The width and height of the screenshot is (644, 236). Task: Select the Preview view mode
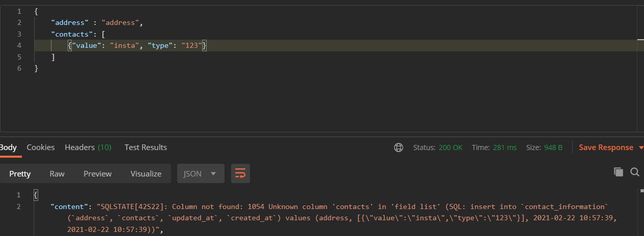tap(98, 174)
